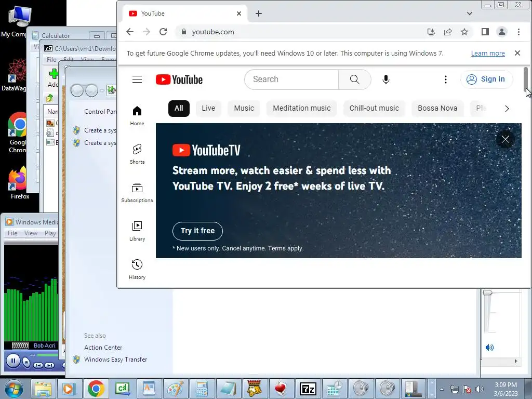532x399 pixels.
Task: Start voice search with the microphone icon
Action: [x=386, y=79]
